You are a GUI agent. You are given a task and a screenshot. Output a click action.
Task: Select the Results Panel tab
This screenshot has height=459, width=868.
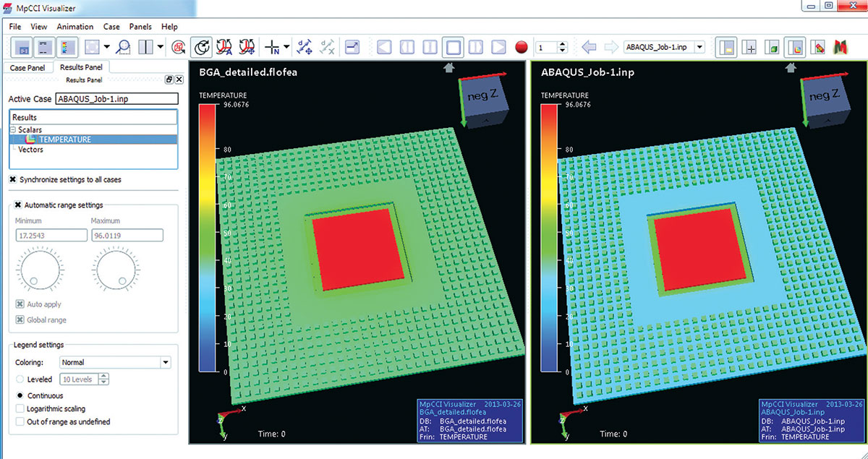pos(80,67)
